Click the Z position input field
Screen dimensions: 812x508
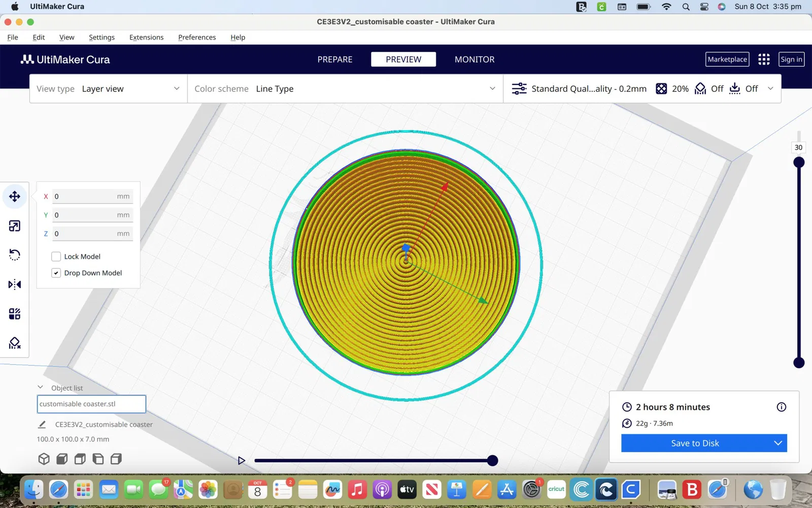click(92, 234)
